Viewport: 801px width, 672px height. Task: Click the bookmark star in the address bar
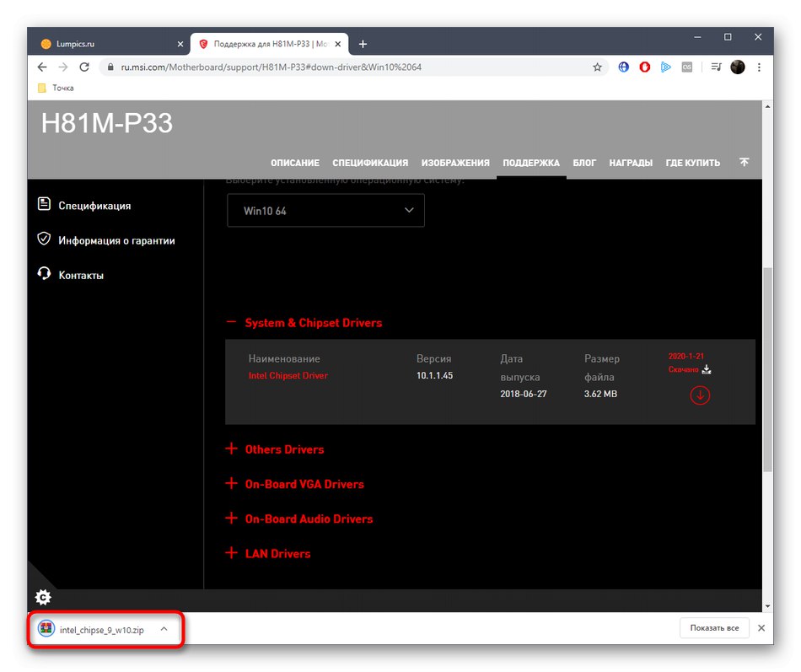pyautogui.click(x=599, y=67)
